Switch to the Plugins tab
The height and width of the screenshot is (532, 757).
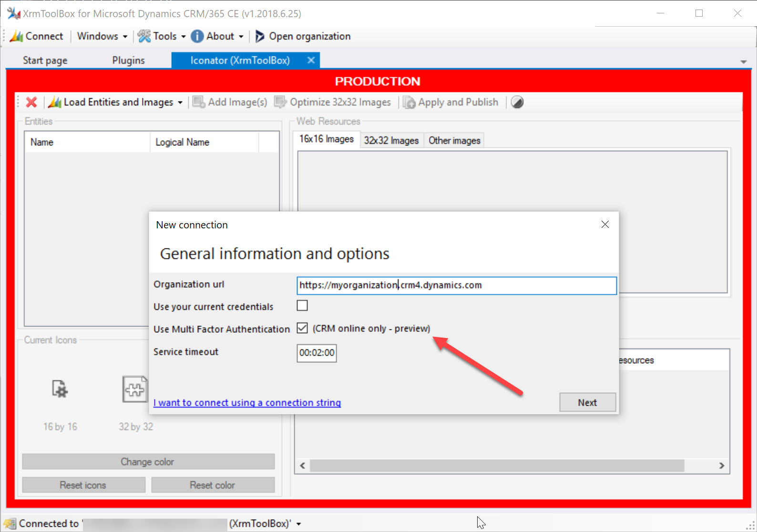click(128, 61)
